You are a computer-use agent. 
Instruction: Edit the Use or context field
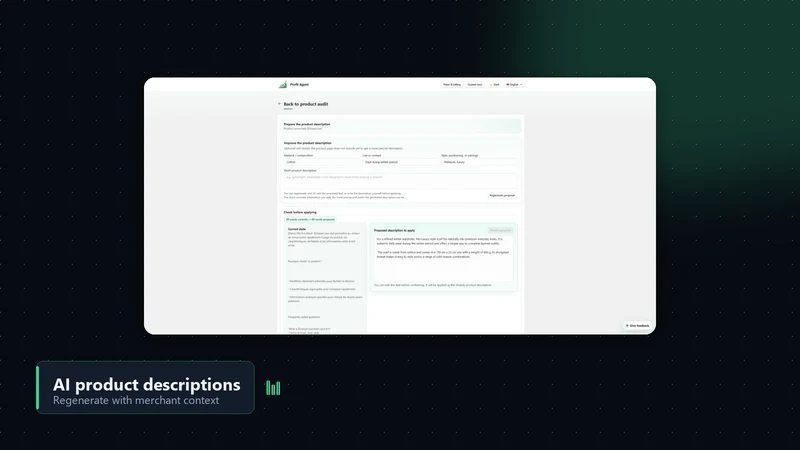pos(401,162)
